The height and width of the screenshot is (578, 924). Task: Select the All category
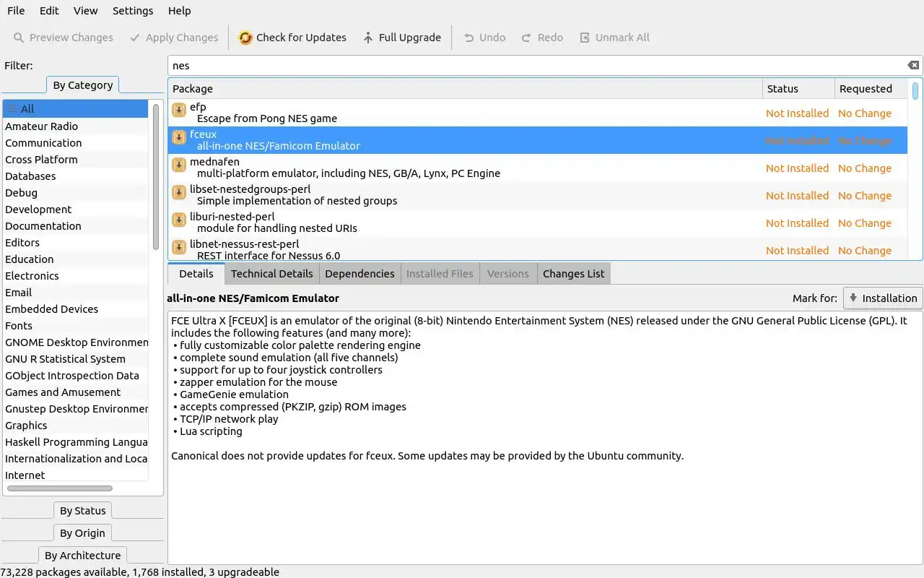pos(75,109)
